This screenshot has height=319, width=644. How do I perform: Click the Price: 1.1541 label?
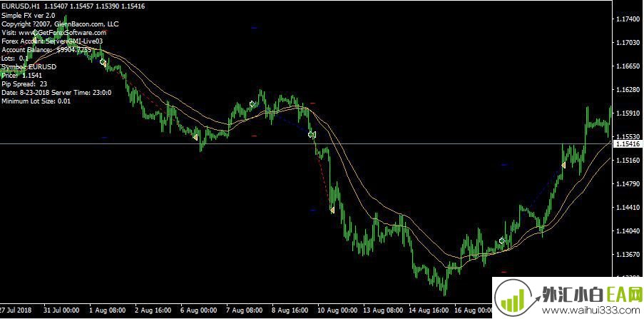22,75
